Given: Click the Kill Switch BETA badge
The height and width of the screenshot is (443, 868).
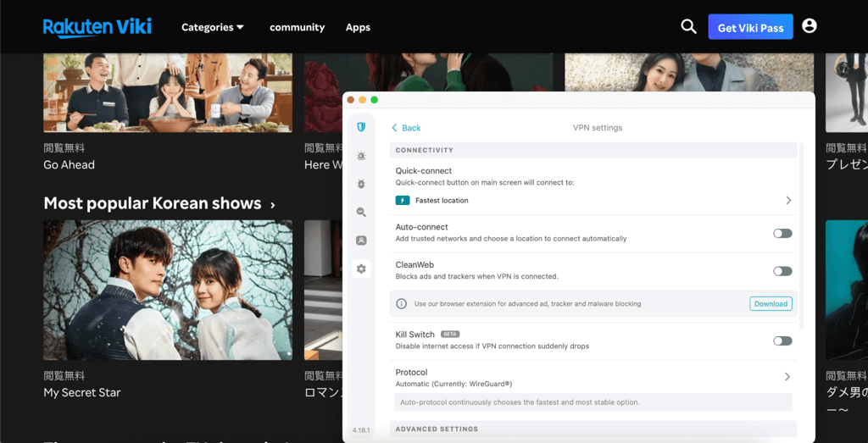Looking at the screenshot, I should pos(450,334).
